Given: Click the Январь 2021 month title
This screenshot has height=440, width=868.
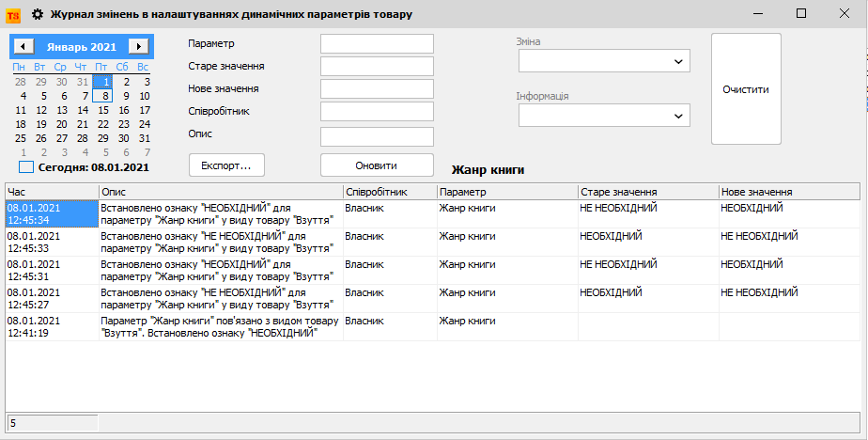Looking at the screenshot, I should (x=82, y=46).
